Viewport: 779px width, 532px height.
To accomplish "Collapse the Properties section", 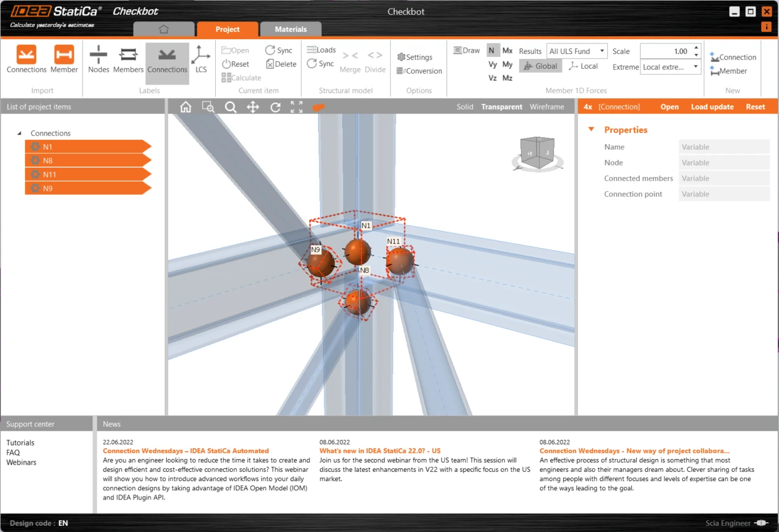I will (x=591, y=129).
